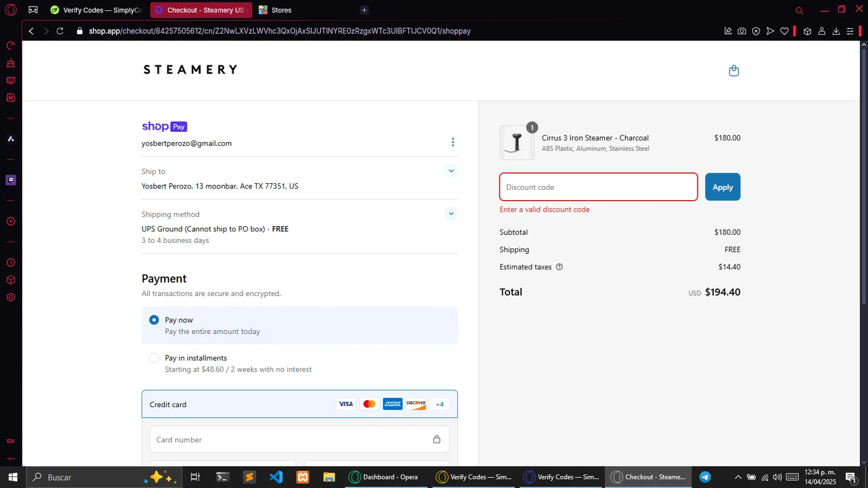
Task: Open the ad blocker shield icon
Action: (756, 31)
